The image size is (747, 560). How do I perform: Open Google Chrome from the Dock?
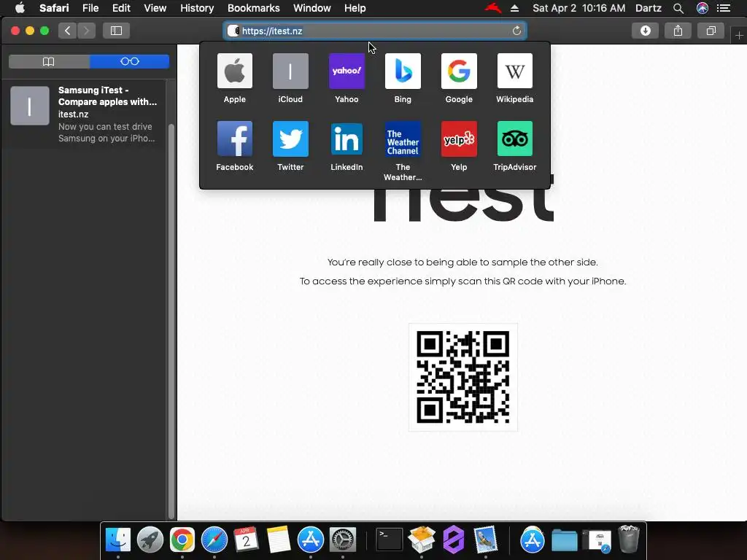pyautogui.click(x=182, y=540)
